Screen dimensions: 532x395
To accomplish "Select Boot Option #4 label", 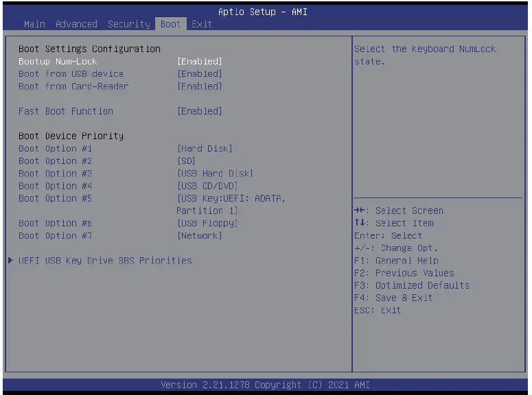I will point(56,186).
